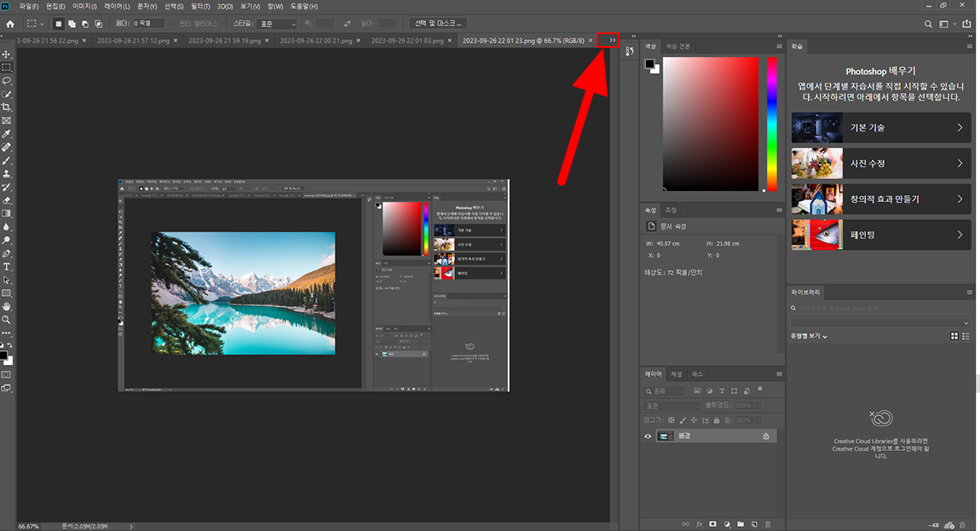
Task: Open the 이미지(I) menu
Action: [x=84, y=6]
